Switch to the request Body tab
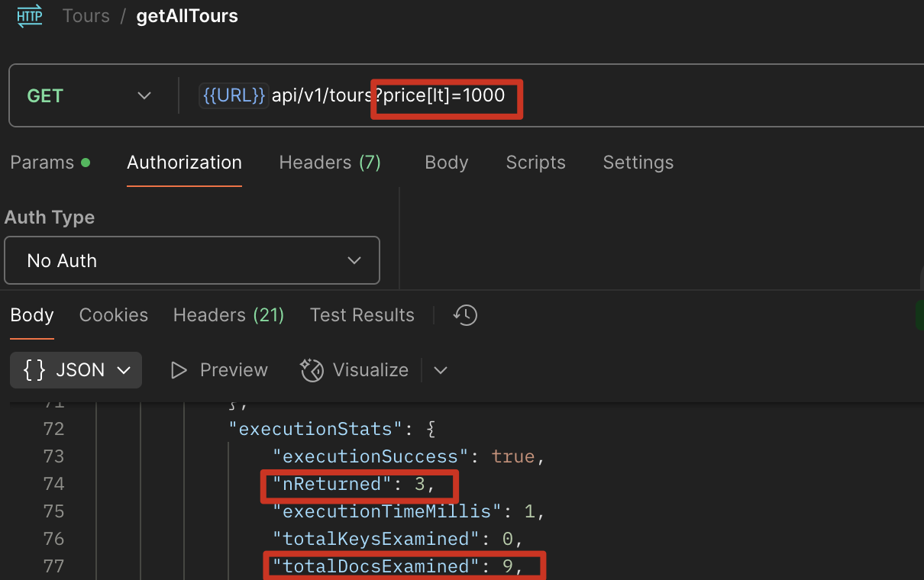This screenshot has height=580, width=924. [x=446, y=163]
